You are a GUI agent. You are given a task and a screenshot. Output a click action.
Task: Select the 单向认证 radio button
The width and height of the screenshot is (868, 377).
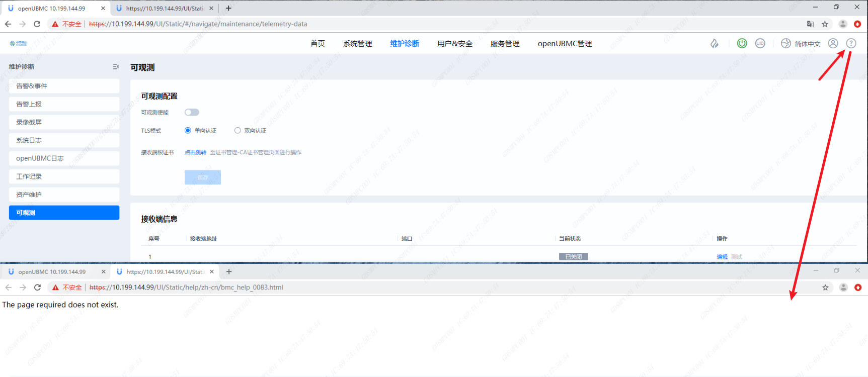coord(188,131)
